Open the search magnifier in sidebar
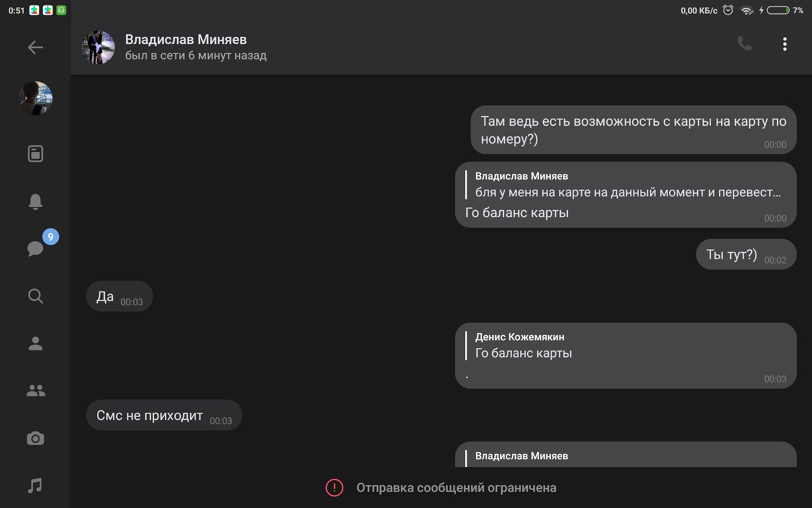 pyautogui.click(x=36, y=296)
